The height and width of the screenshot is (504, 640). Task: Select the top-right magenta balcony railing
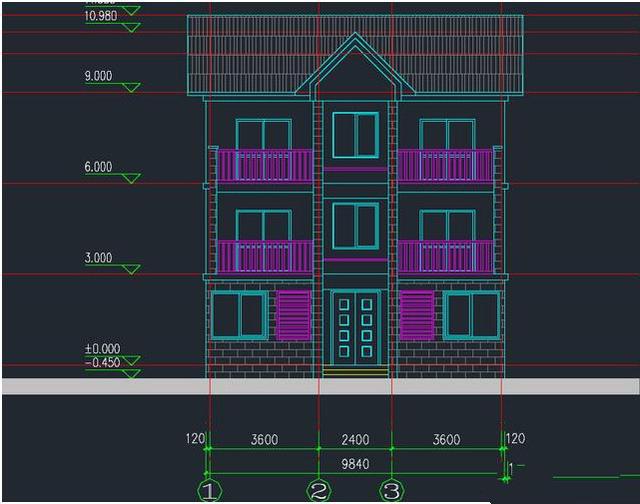tap(445, 165)
